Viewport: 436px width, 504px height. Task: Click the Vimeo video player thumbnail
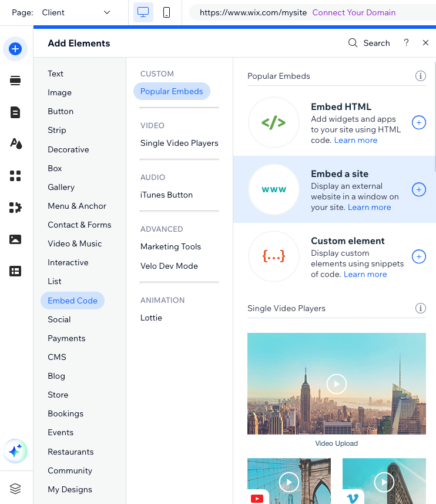tap(384, 481)
